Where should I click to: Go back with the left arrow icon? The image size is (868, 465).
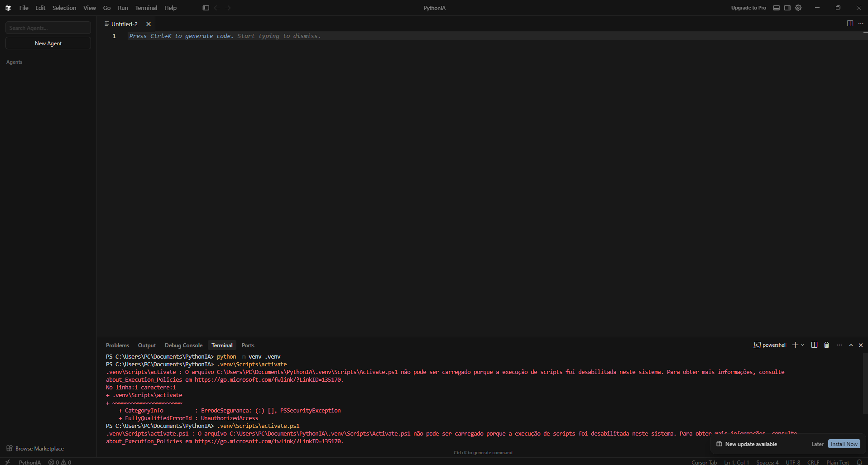pos(217,8)
